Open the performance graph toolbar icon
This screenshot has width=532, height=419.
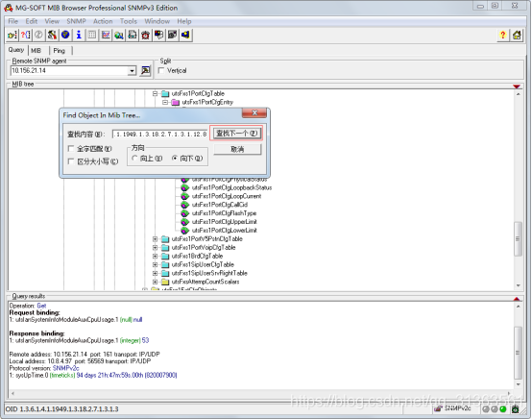click(106, 35)
